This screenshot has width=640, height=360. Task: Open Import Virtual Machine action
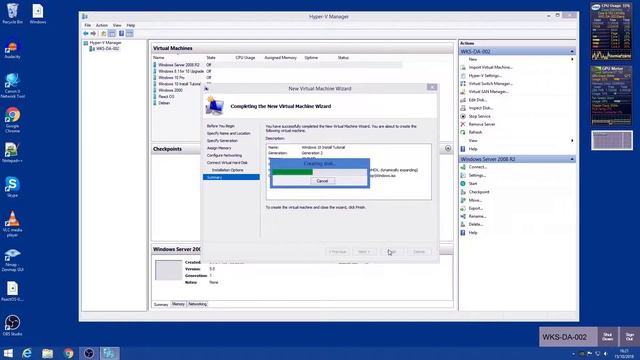(x=490, y=67)
